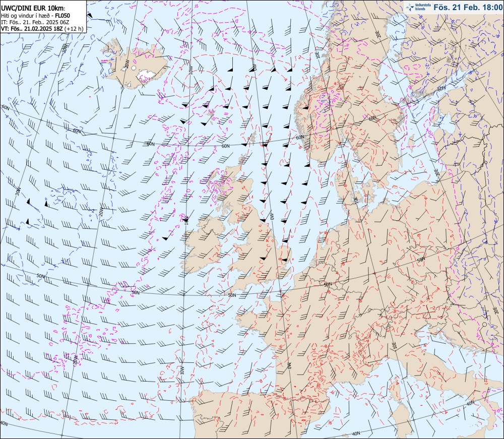Click the 50N label in the English Channel
The width and height of the screenshot is (504, 439).
pos(232,295)
